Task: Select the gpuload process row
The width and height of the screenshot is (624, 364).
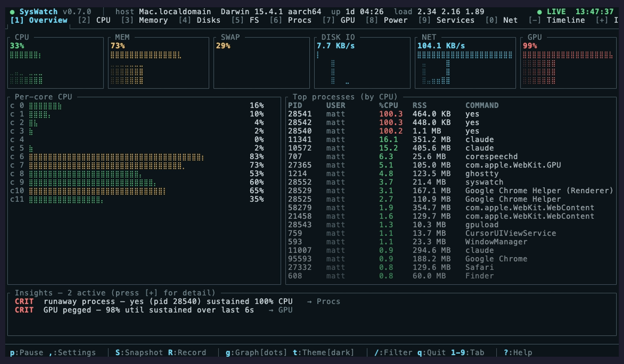Action: pyautogui.click(x=451, y=225)
